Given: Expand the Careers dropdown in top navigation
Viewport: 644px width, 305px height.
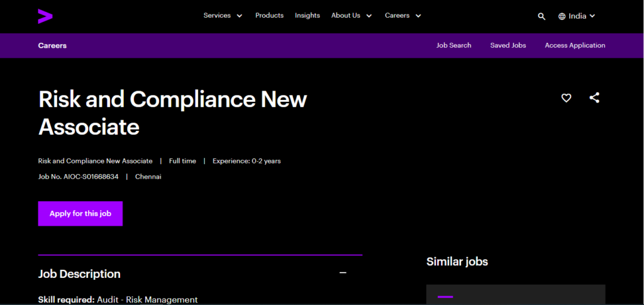Looking at the screenshot, I should pos(403,16).
